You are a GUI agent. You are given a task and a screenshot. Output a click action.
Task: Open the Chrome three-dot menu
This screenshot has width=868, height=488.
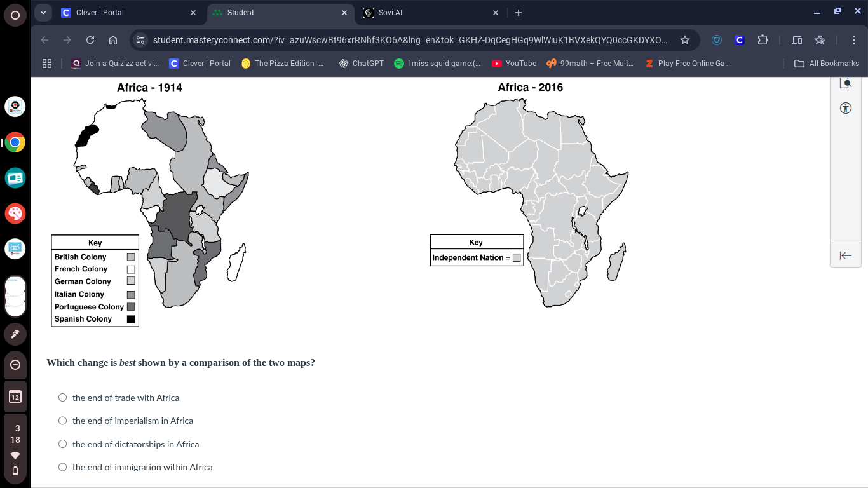(853, 40)
